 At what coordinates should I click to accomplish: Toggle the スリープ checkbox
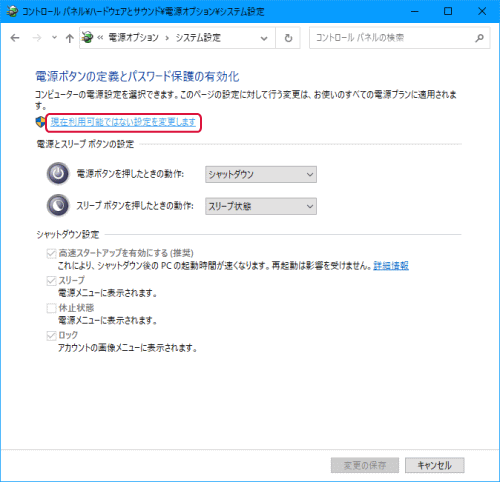(51, 281)
